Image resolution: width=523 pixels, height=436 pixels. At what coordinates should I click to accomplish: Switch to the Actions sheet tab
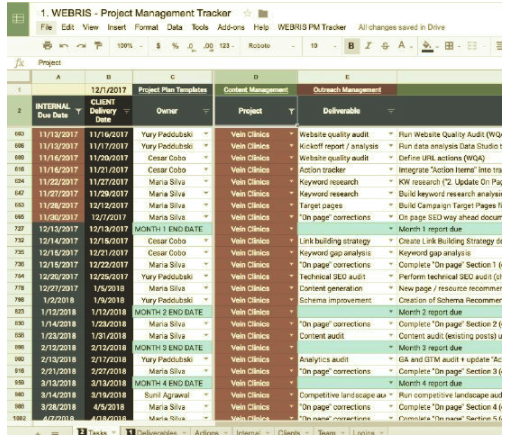click(210, 432)
